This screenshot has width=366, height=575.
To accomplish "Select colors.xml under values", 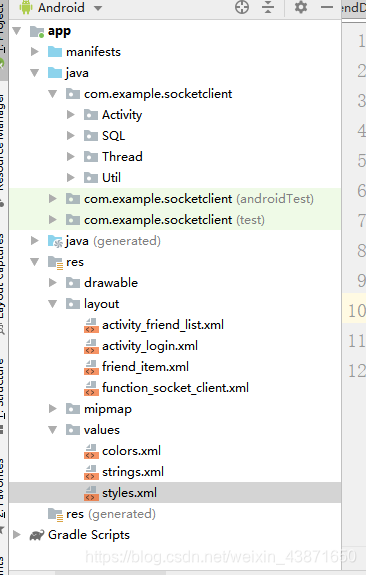I will (x=131, y=451).
